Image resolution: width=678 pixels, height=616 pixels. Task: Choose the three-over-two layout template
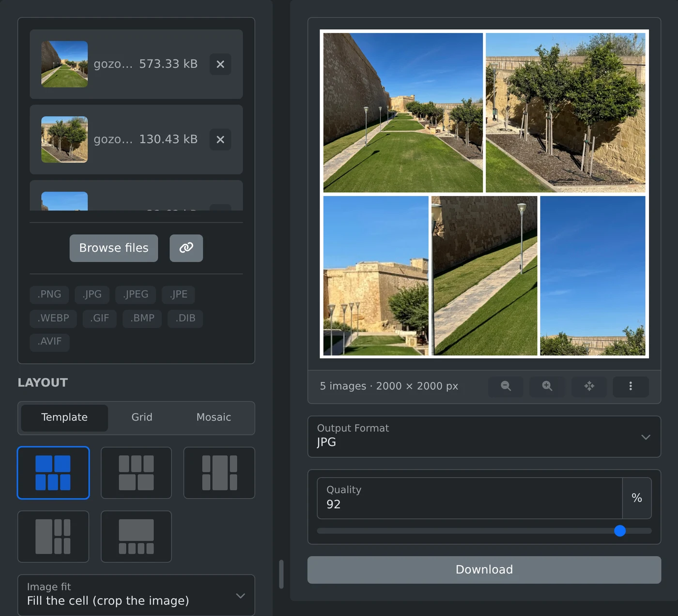tap(136, 473)
